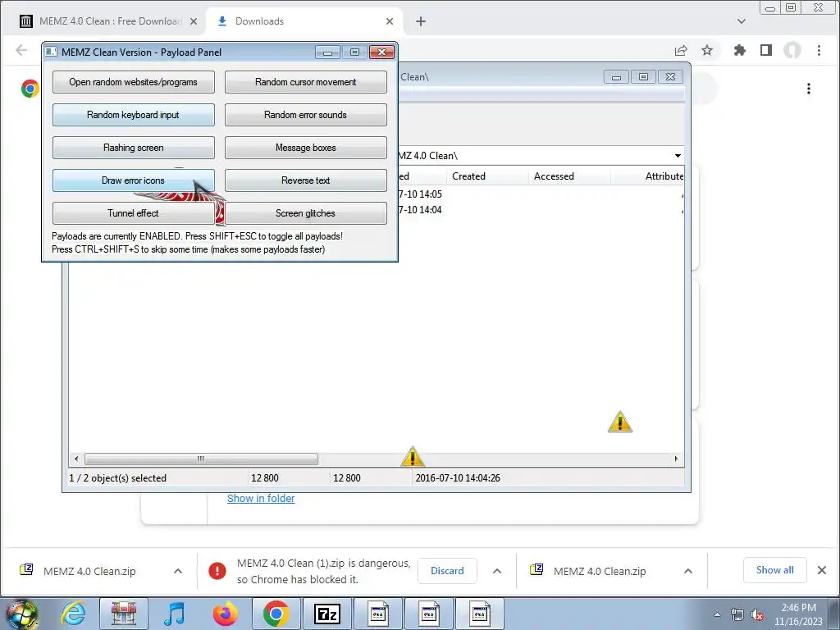Click the red dangerous download warning icon
This screenshot has height=630, width=840.
(217, 571)
